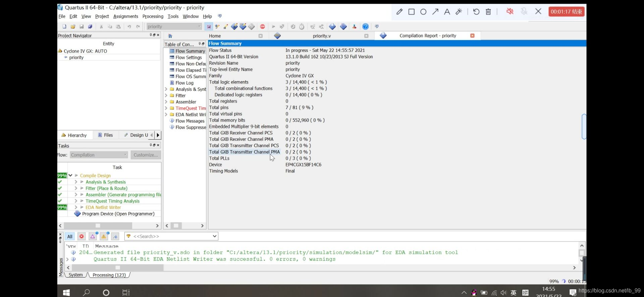Open the taskbar notification center icon
Screen dimensions: 644x297
coord(573,293)
